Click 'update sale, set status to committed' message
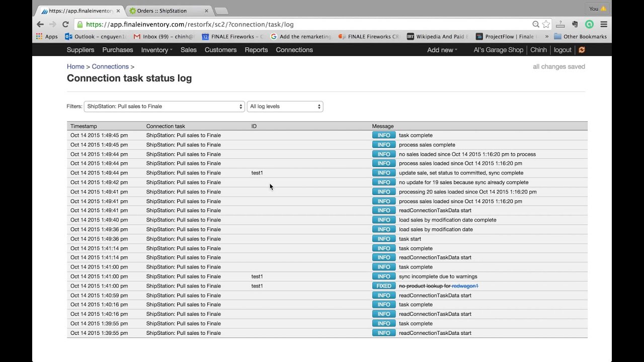The image size is (644, 362). tap(461, 173)
